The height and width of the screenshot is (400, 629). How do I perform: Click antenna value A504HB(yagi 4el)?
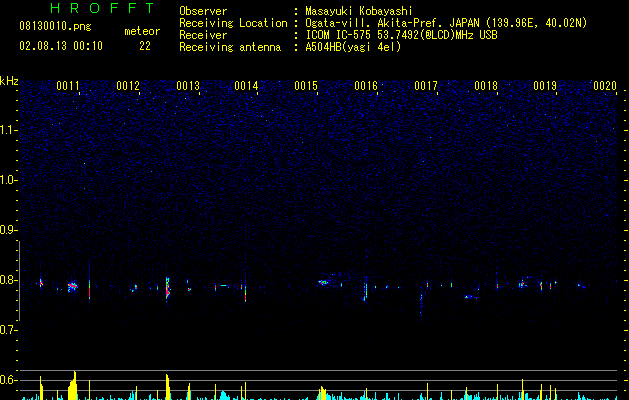353,47
